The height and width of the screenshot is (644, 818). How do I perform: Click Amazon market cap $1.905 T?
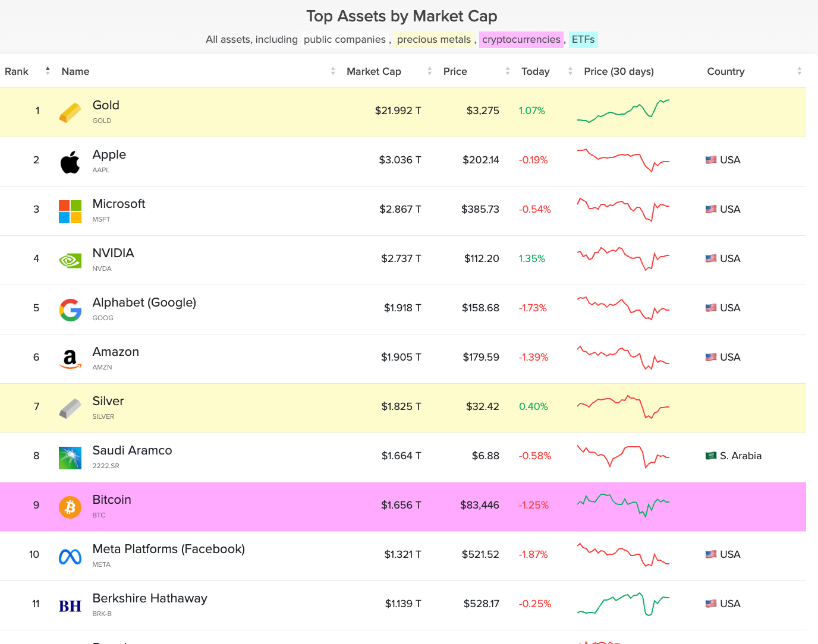point(401,357)
